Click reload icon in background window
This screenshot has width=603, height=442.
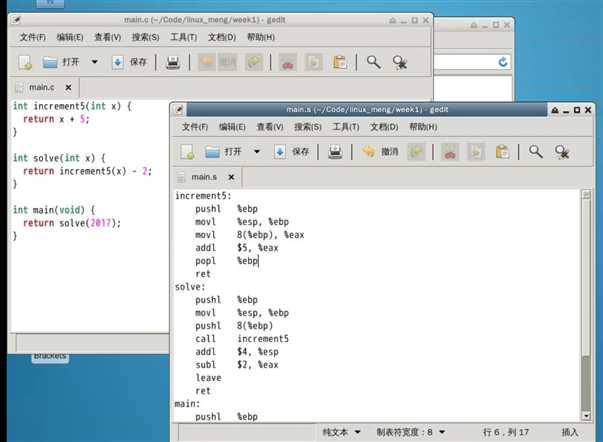[x=503, y=62]
